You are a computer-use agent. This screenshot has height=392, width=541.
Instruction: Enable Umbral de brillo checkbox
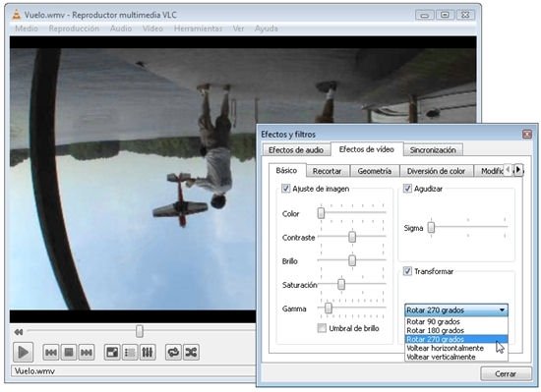click(322, 328)
